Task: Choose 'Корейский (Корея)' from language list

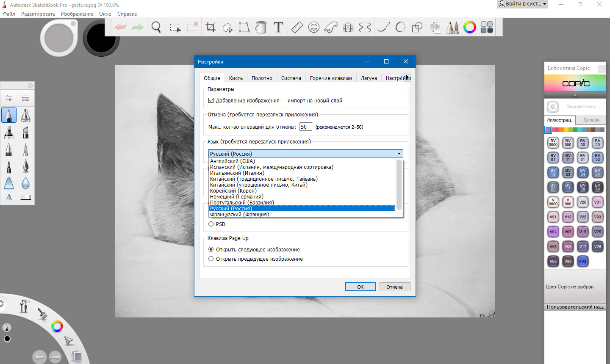Action: tap(302, 190)
